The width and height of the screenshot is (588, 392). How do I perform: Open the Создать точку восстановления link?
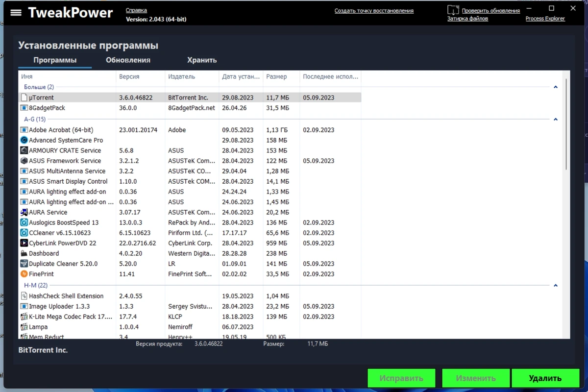click(374, 11)
